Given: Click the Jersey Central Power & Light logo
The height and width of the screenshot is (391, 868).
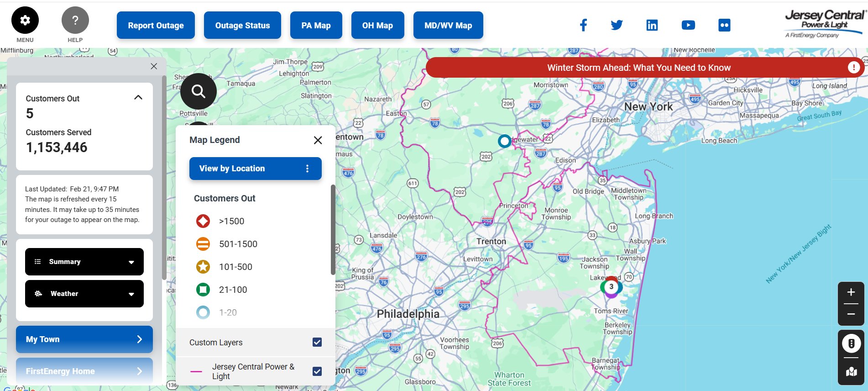Looking at the screenshot, I should 825,24.
